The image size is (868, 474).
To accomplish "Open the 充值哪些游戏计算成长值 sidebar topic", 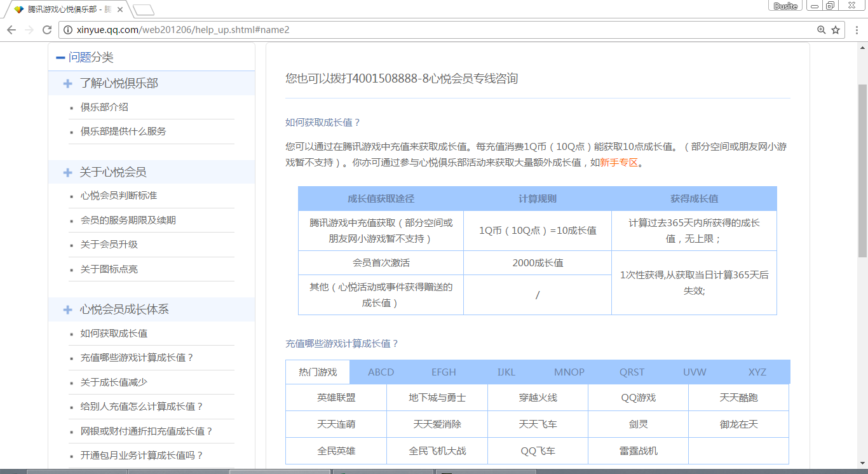I will tap(137, 358).
